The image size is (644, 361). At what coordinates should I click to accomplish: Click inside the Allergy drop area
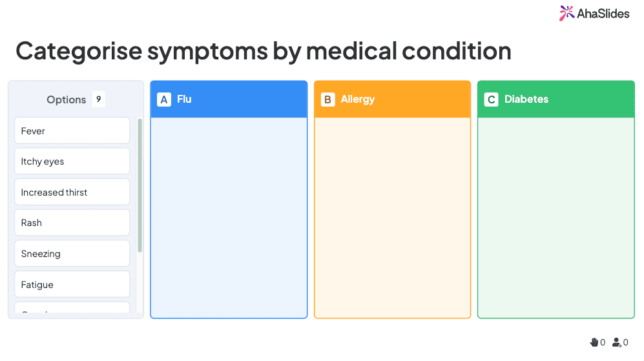392,217
